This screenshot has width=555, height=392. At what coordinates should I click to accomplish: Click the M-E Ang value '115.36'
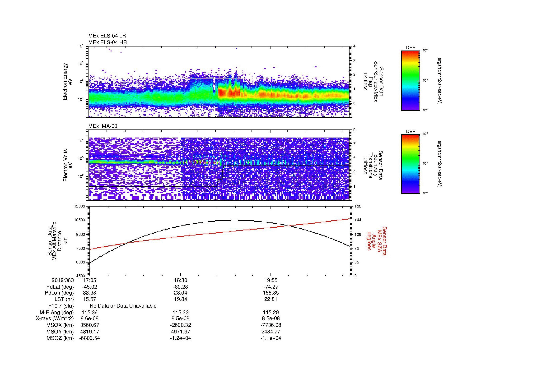pos(90,313)
